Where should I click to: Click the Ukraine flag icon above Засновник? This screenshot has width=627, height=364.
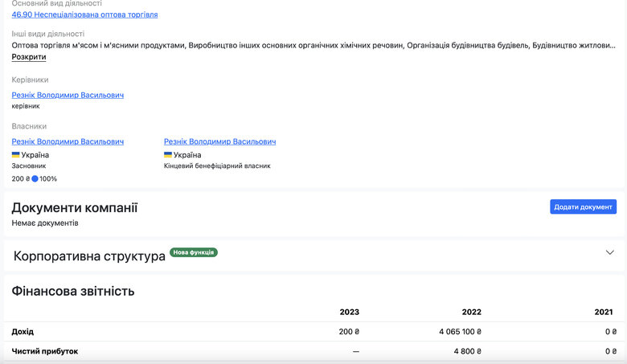pos(16,154)
